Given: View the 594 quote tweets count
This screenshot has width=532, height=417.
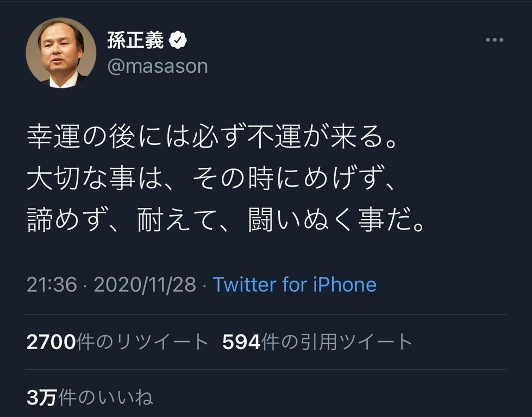Looking at the screenshot, I should click(241, 342).
